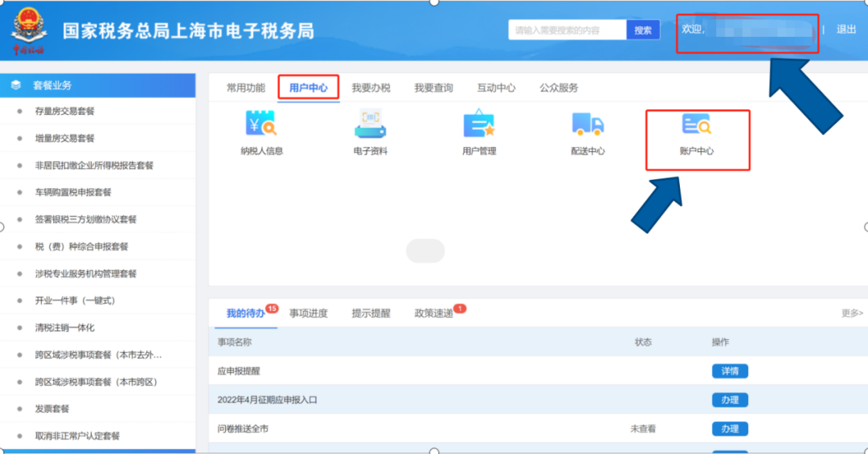
Task: Click the national tax emblem logo
Action: [x=29, y=31]
